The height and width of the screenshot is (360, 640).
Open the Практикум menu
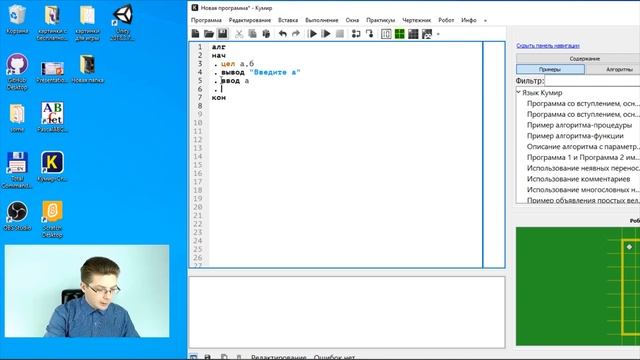click(x=380, y=20)
